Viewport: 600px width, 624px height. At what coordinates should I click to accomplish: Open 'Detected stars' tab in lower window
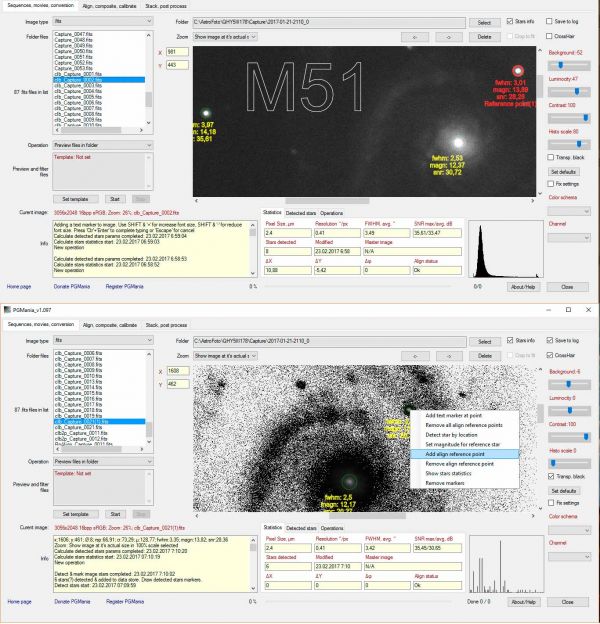click(x=301, y=528)
